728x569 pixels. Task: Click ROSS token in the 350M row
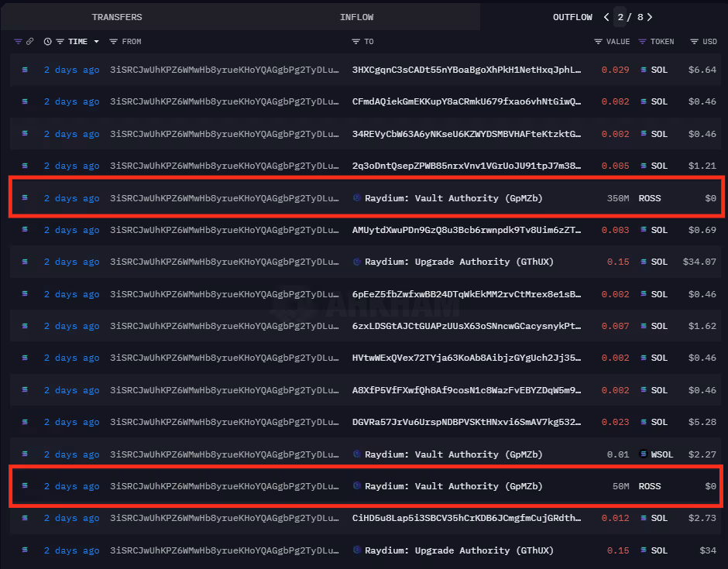tap(650, 198)
